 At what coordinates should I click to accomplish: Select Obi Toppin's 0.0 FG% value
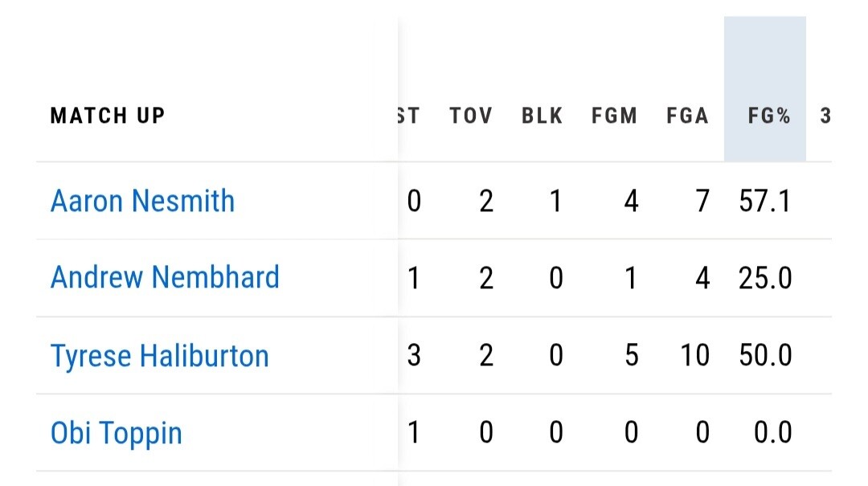coord(773,432)
